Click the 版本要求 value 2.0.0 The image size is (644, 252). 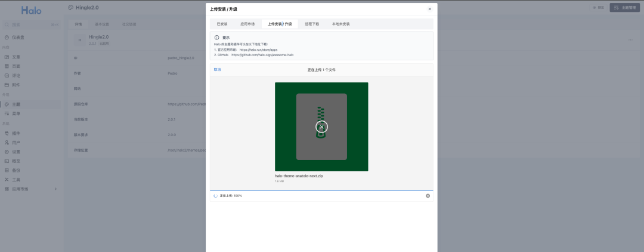tap(172, 135)
